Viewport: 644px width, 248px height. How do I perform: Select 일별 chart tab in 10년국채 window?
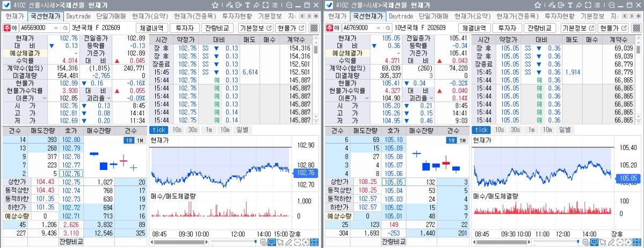(565, 130)
